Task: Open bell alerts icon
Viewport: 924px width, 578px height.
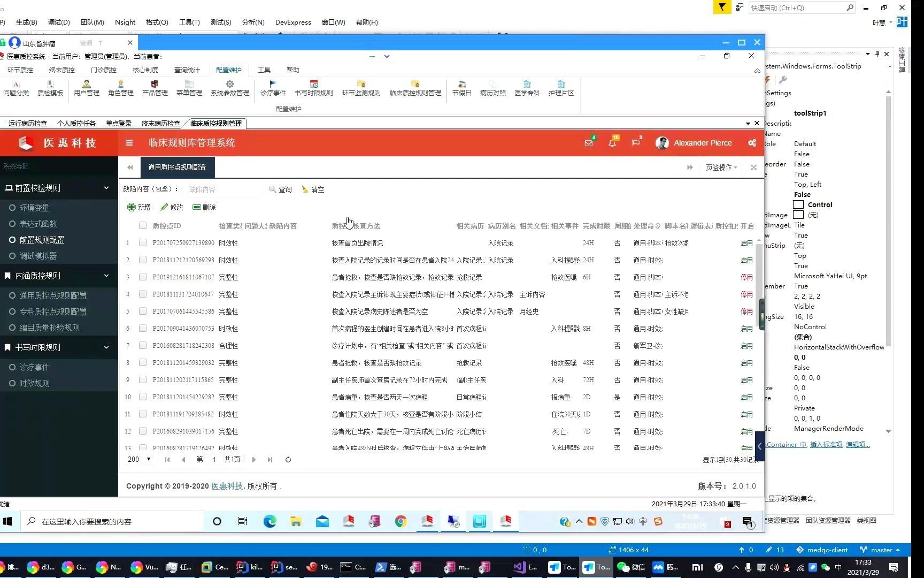Action: pos(612,143)
